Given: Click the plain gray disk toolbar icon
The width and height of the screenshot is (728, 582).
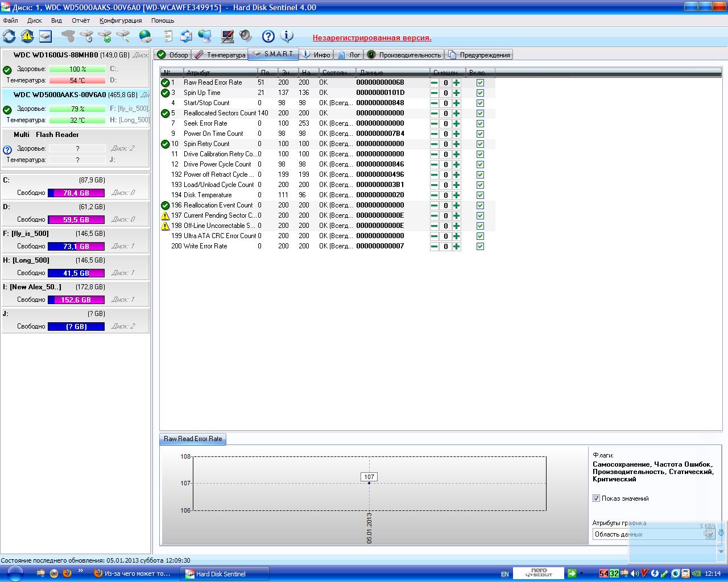Looking at the screenshot, I should 68,36.
